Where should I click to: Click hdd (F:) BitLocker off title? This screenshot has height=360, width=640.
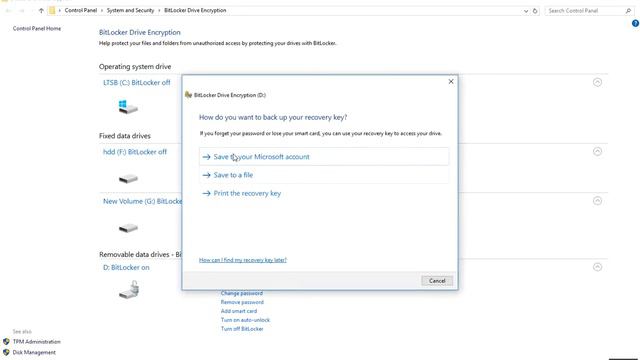[135, 152]
